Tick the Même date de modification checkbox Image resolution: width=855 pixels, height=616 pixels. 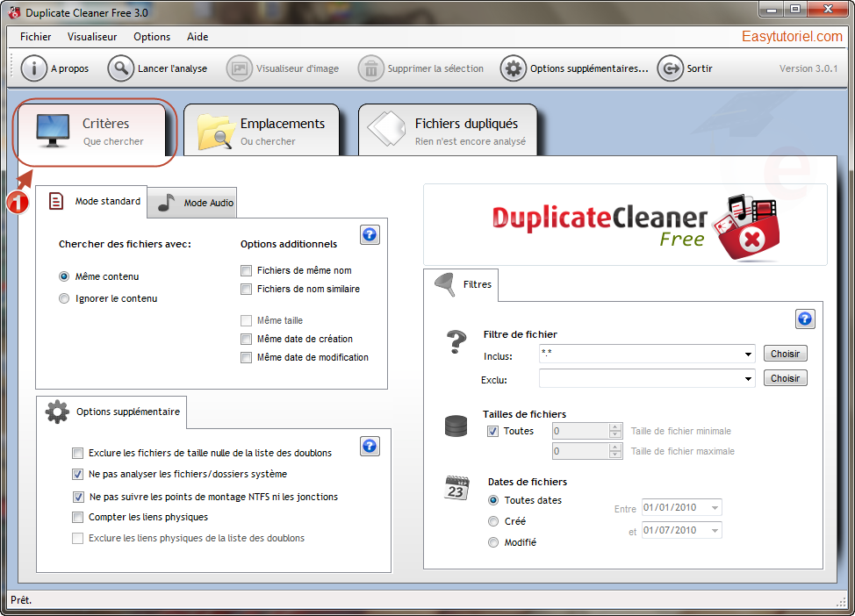click(247, 358)
